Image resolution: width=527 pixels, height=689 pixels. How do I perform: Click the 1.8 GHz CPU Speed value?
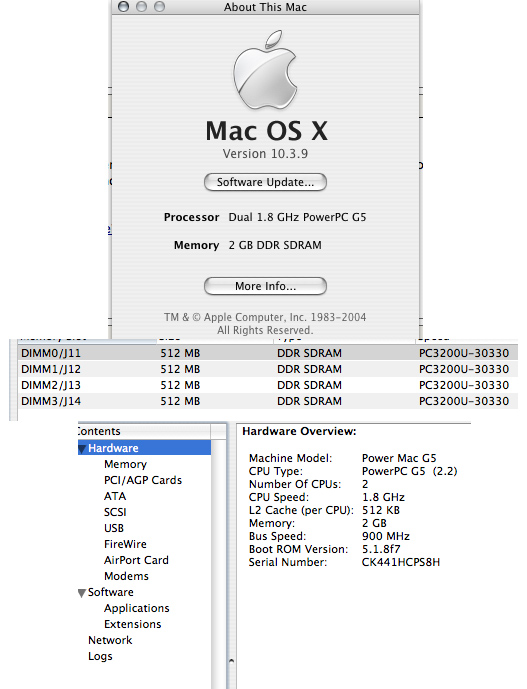coord(383,497)
